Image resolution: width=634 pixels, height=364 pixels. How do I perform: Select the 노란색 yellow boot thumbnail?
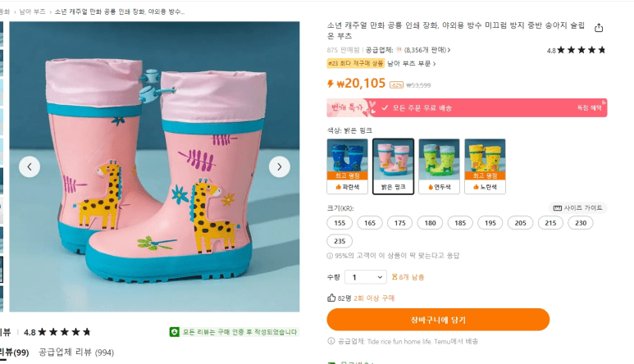485,166
